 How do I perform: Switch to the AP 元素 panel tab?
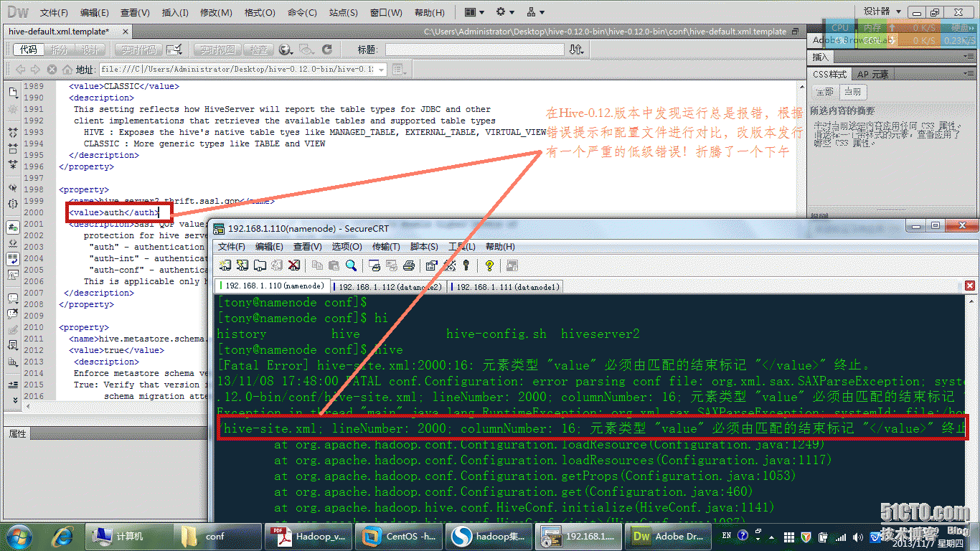873,74
